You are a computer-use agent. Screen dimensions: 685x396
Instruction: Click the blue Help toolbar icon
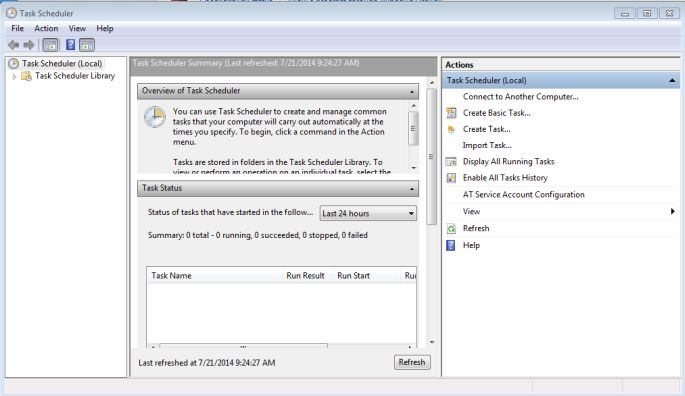[70, 45]
